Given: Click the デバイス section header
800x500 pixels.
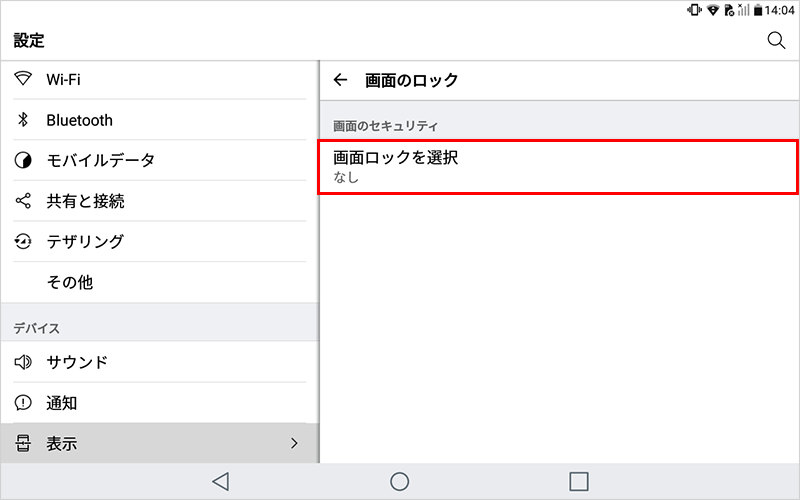Looking at the screenshot, I should coord(36,328).
